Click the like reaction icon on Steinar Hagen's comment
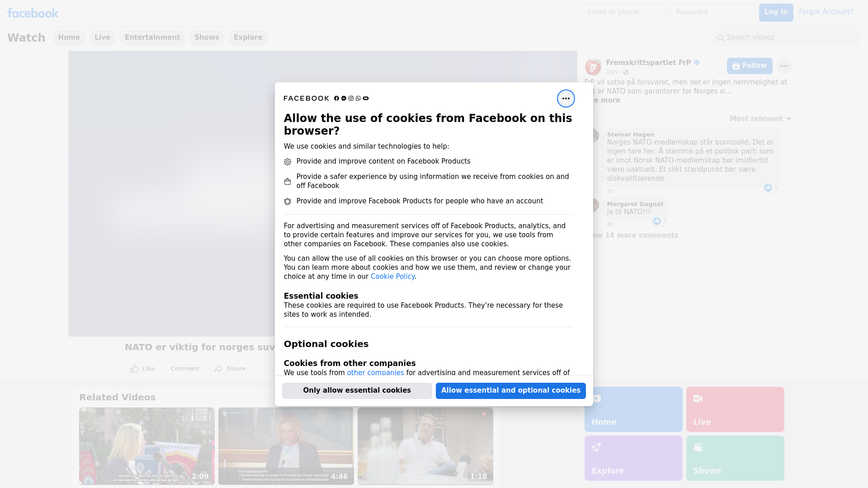Image resolution: width=868 pixels, height=488 pixels. (768, 188)
